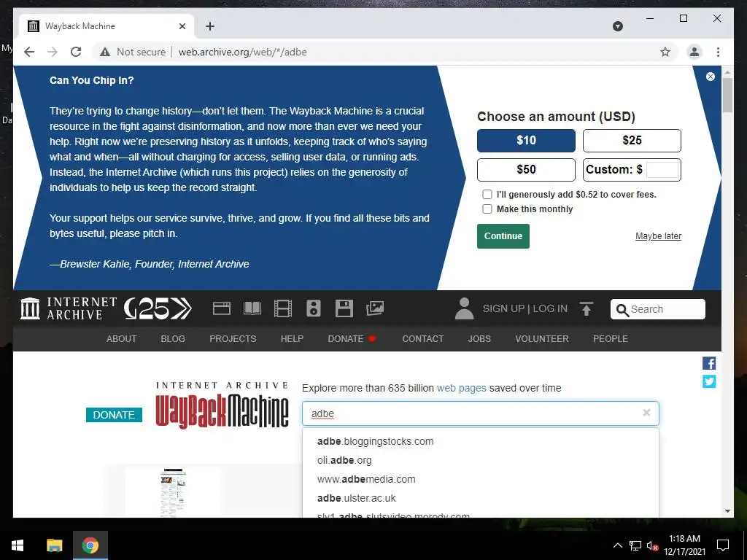Click the upload arrow icon

(x=587, y=308)
